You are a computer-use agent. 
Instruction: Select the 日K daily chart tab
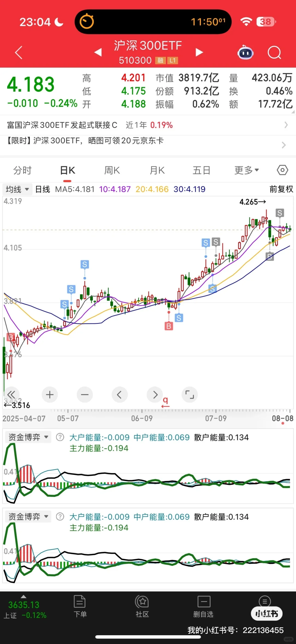click(x=67, y=170)
